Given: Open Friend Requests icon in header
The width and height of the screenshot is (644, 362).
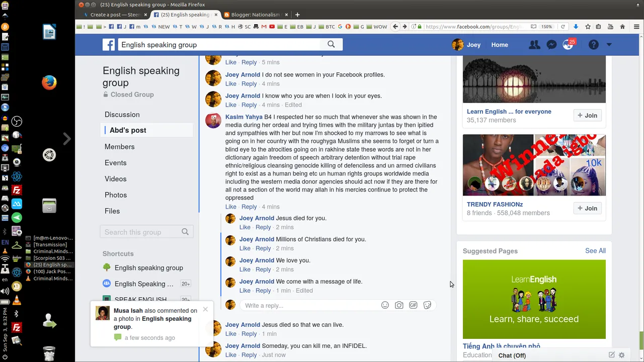Looking at the screenshot, I should (x=534, y=45).
